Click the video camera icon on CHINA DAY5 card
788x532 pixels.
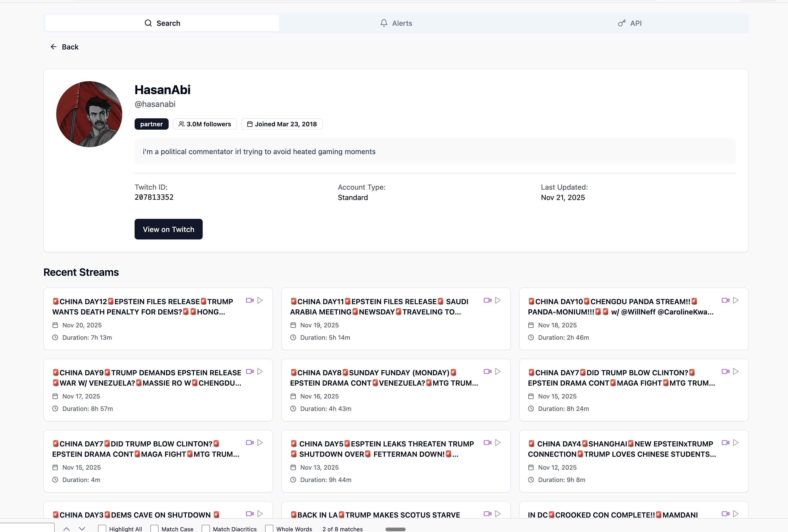[488, 443]
